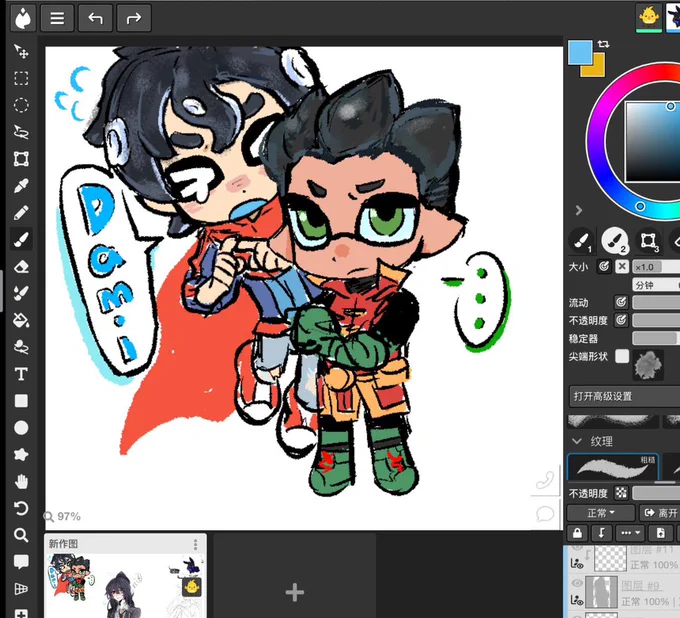Select the Mixer brush tool

[x=21, y=293]
